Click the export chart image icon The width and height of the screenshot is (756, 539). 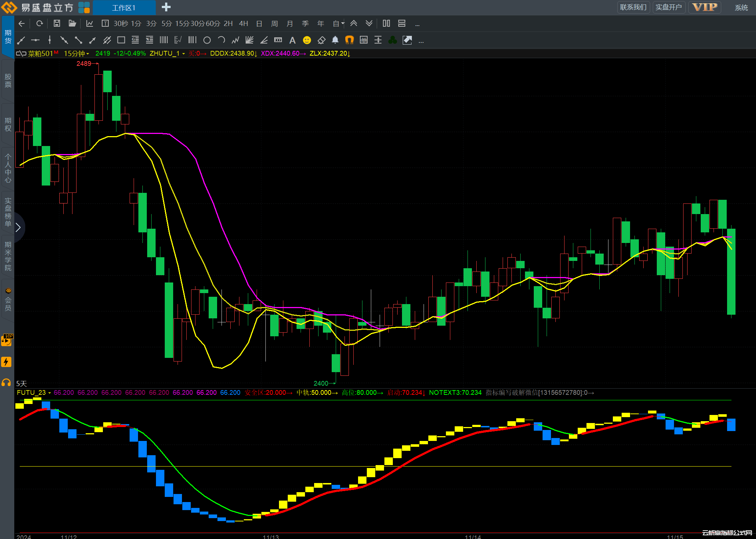point(407,40)
